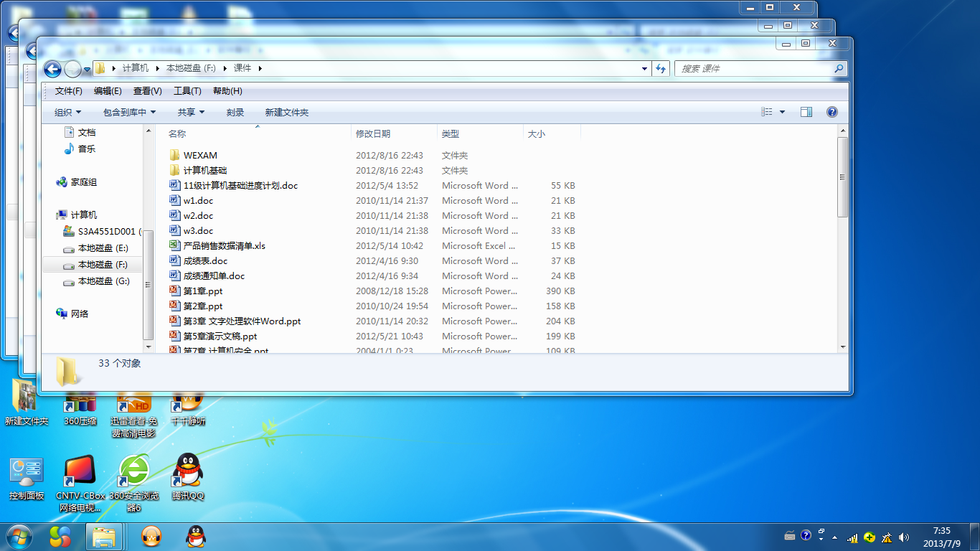
Task: Select the w3.doc Word file icon
Action: tap(174, 230)
